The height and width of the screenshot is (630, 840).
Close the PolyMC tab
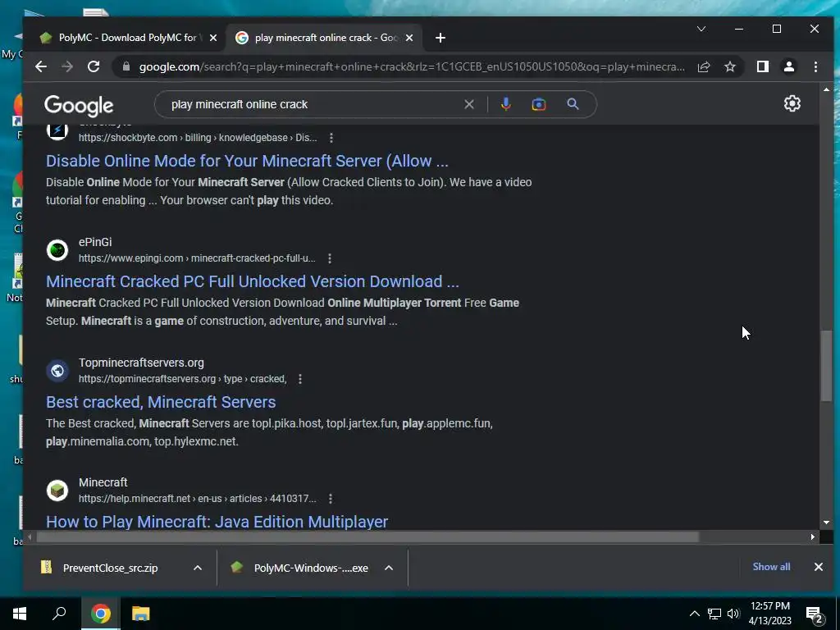pyautogui.click(x=212, y=38)
